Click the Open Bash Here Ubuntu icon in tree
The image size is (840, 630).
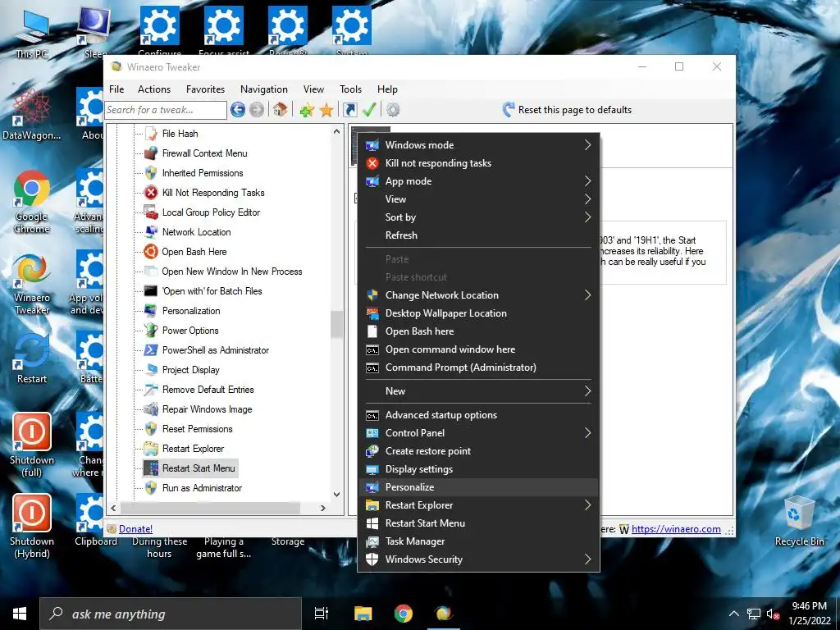point(151,251)
